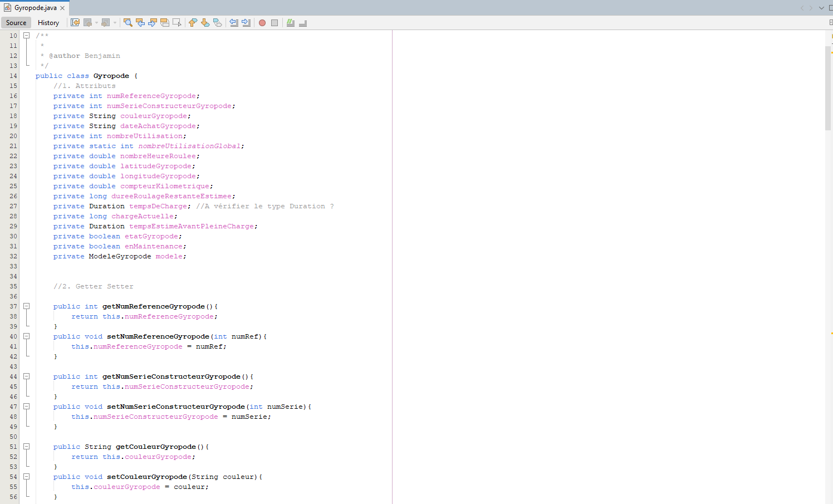Click field numSerieConstructeurGyropode on line 17

coord(169,106)
